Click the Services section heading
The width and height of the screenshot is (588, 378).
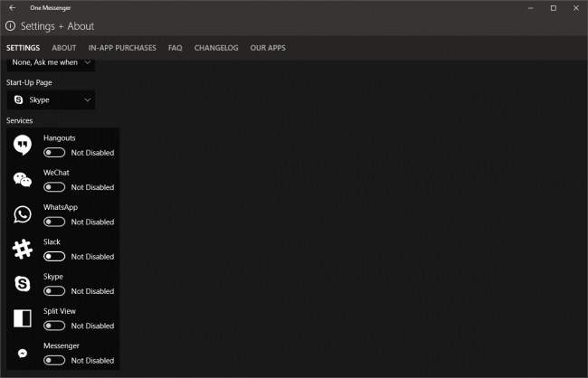click(20, 121)
